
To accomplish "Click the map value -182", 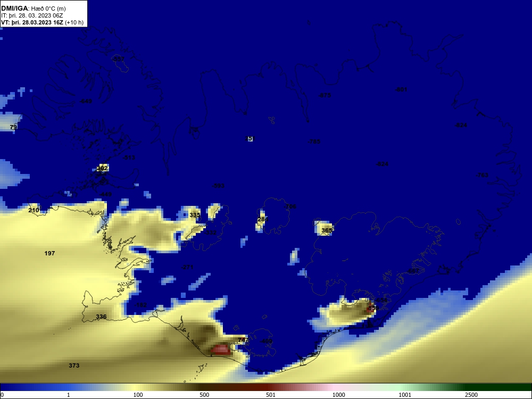I will 140,305.
